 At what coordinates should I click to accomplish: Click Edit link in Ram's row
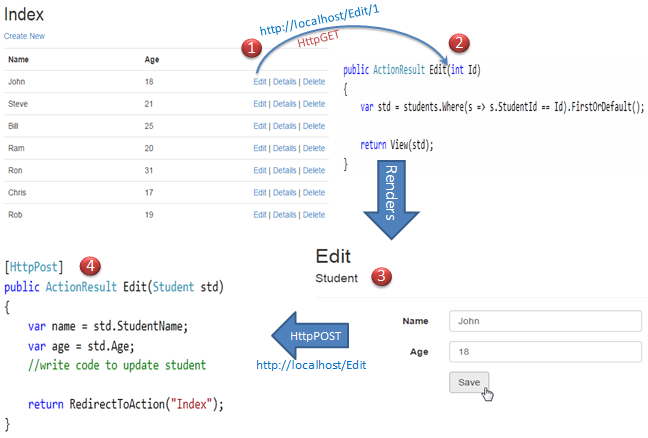click(259, 148)
